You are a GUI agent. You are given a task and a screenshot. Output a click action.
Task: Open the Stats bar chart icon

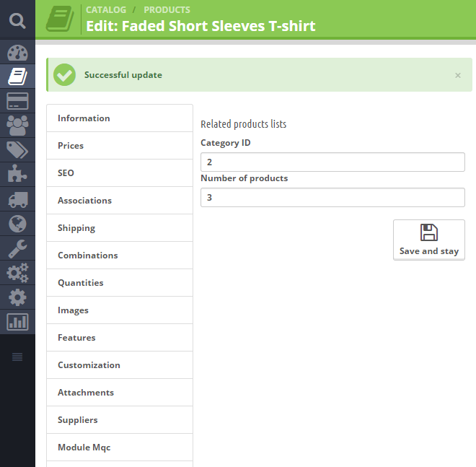coord(17,321)
